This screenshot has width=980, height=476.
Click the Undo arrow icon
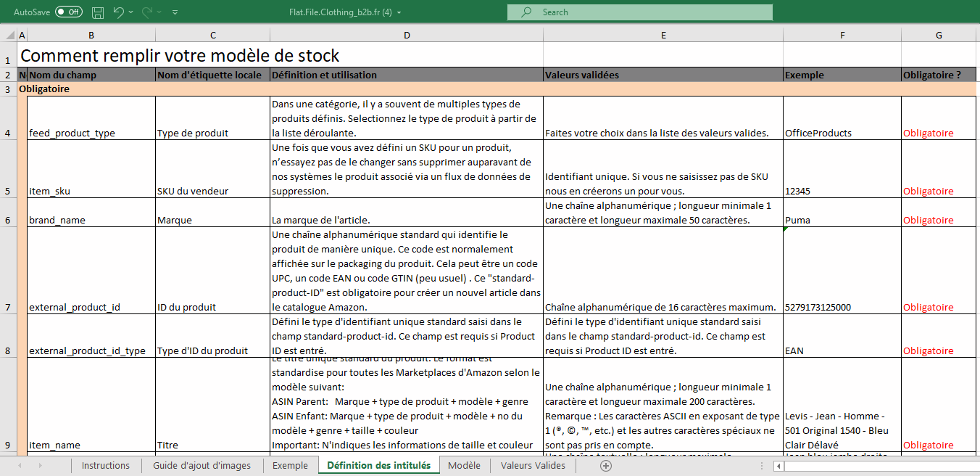coord(119,12)
